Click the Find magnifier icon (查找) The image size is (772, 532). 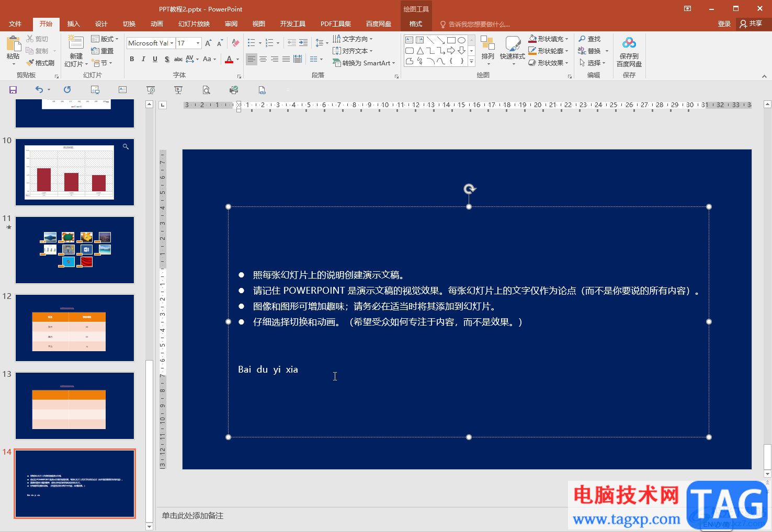(x=582, y=39)
